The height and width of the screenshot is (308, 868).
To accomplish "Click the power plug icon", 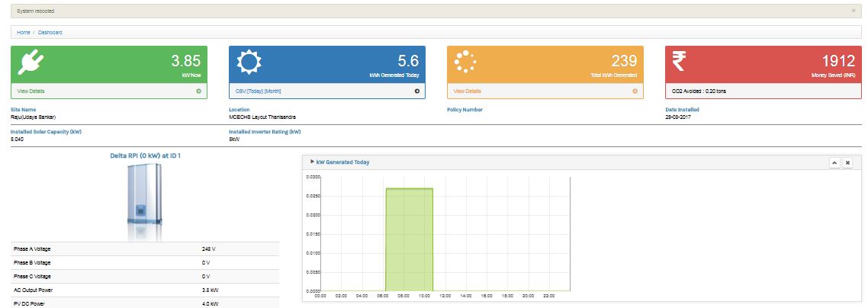I will [x=31, y=63].
